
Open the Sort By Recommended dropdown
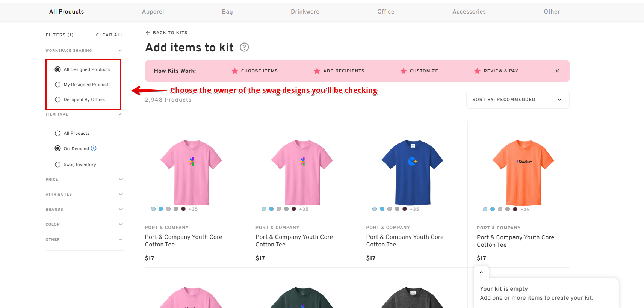coord(518,100)
